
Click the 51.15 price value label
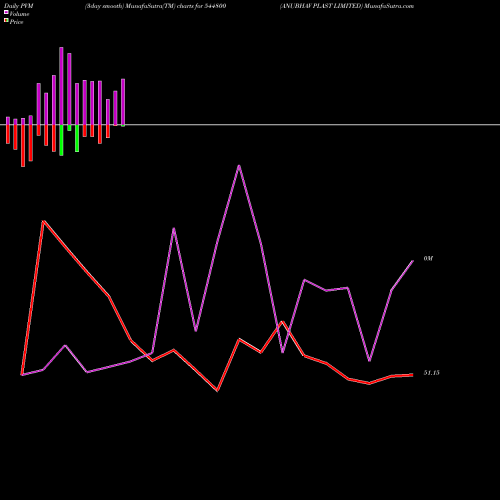[x=432, y=373]
